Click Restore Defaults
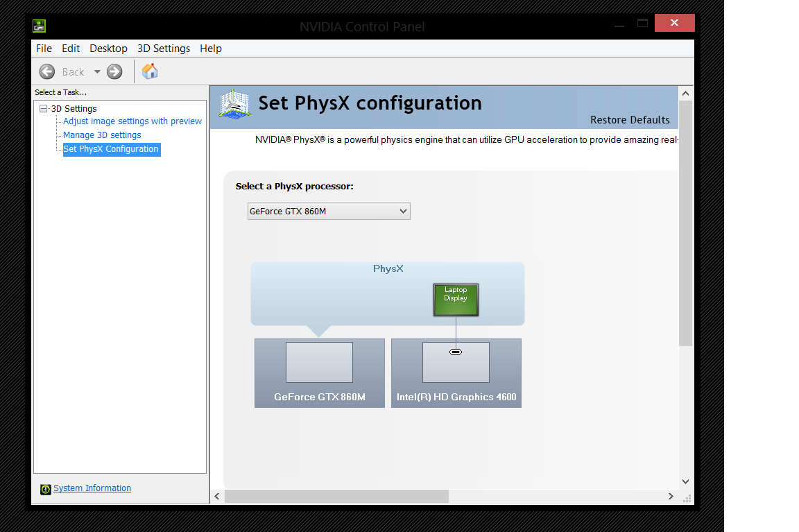 pyautogui.click(x=630, y=120)
